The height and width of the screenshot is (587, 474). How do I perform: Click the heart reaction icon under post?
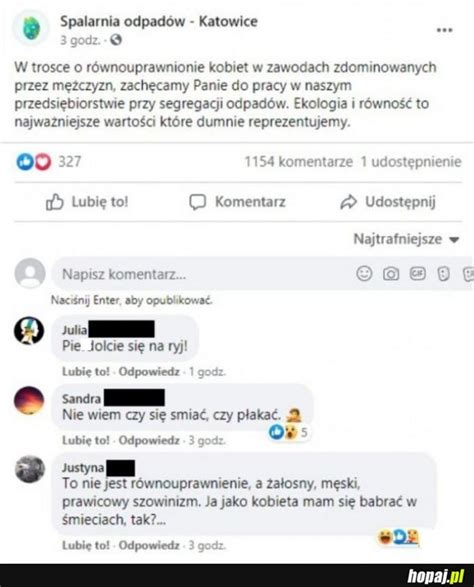(43, 162)
